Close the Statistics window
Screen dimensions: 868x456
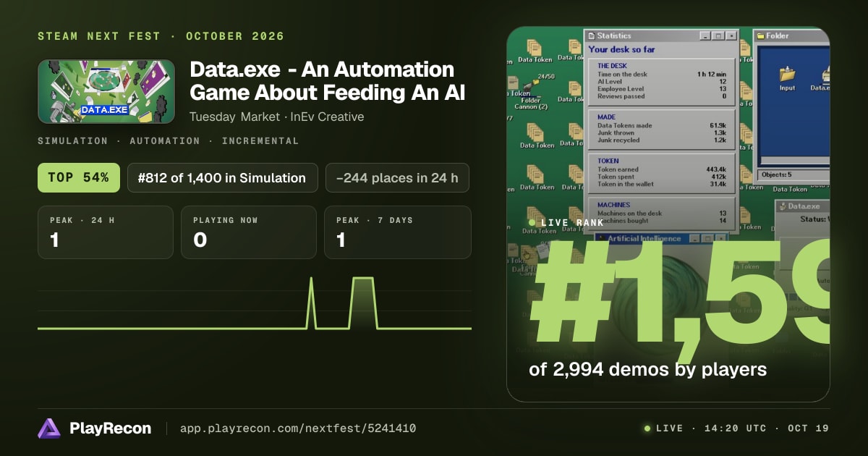coord(731,35)
